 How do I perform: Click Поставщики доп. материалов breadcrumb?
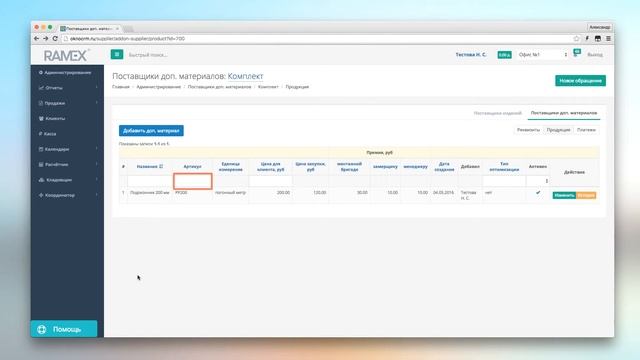click(x=220, y=87)
